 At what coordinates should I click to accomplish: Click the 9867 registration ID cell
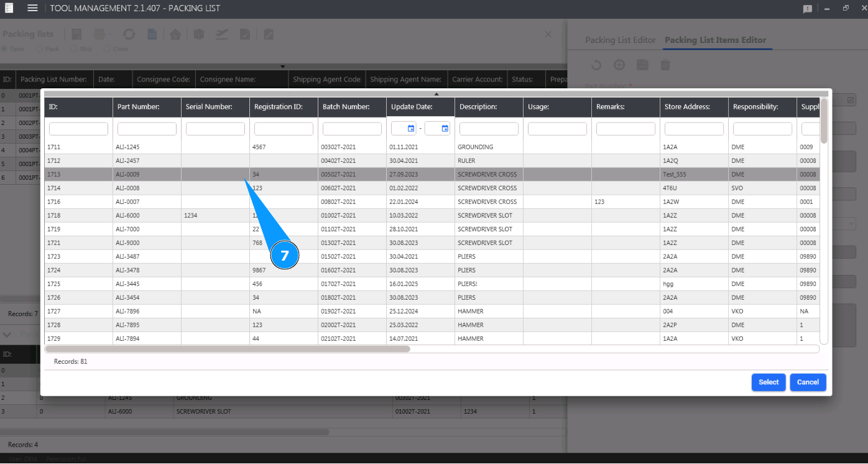(x=284, y=271)
